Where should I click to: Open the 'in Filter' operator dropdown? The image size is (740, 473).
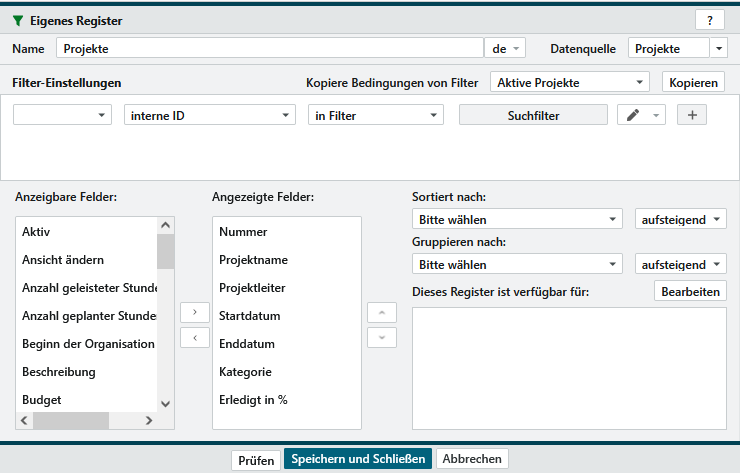[375, 115]
